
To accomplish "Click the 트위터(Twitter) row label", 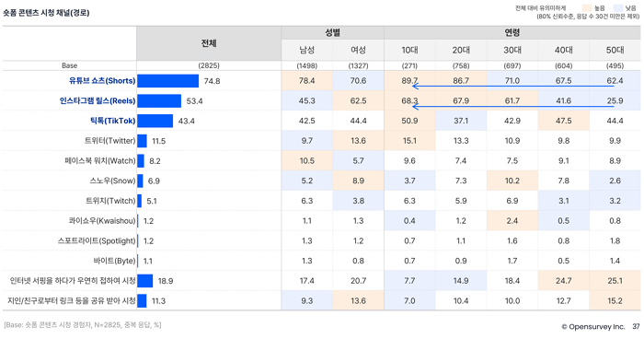I will point(109,141).
